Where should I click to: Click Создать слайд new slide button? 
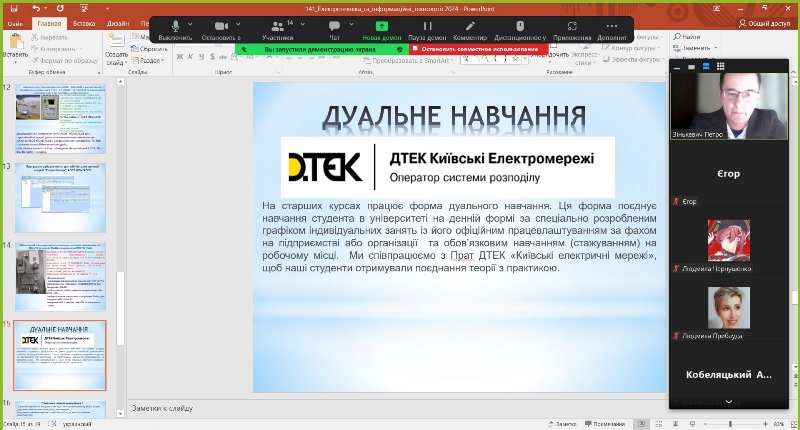pos(116,50)
